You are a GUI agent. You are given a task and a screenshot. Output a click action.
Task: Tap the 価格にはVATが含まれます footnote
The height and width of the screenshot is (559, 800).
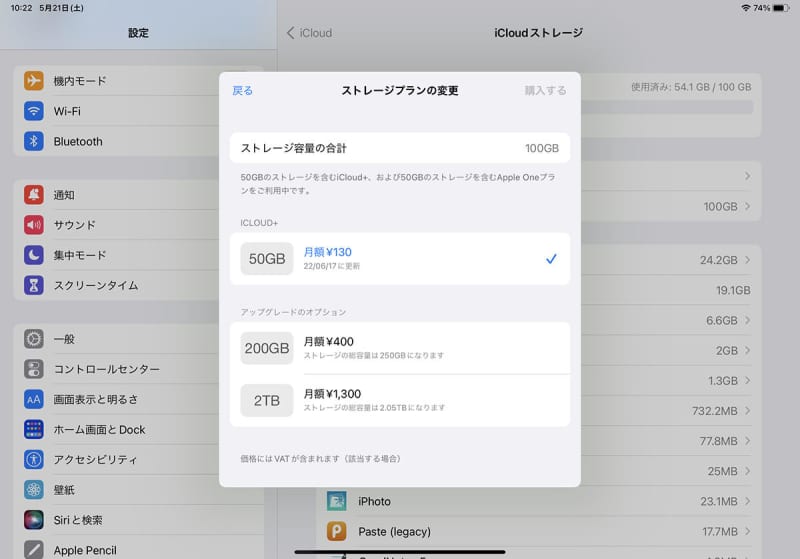point(321,459)
